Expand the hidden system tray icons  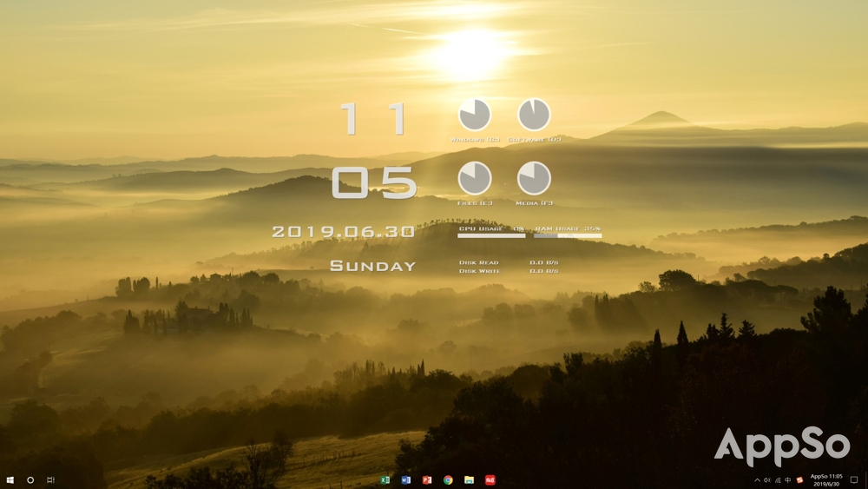click(x=757, y=479)
